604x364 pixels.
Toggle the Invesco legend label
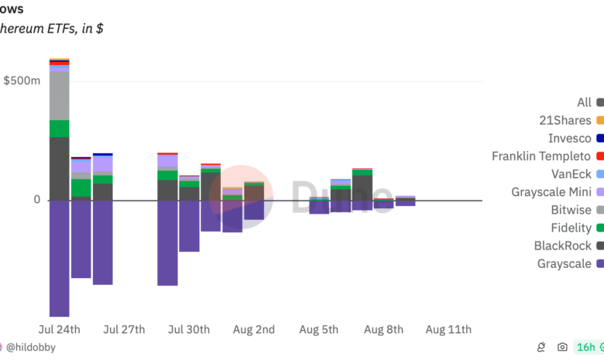click(x=569, y=138)
